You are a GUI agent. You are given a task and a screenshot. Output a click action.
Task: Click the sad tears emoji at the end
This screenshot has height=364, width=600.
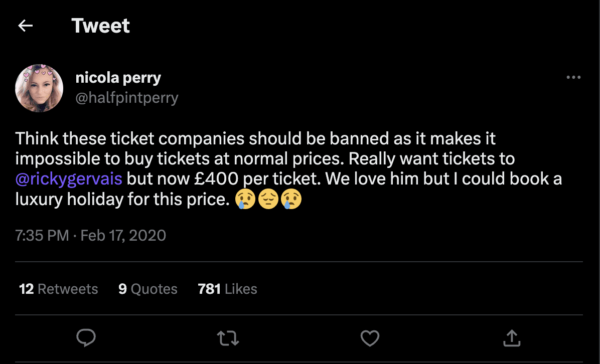[x=291, y=199]
